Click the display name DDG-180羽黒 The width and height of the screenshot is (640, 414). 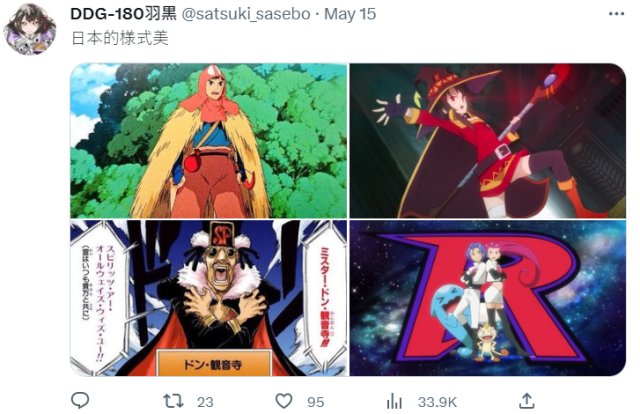pos(123,14)
